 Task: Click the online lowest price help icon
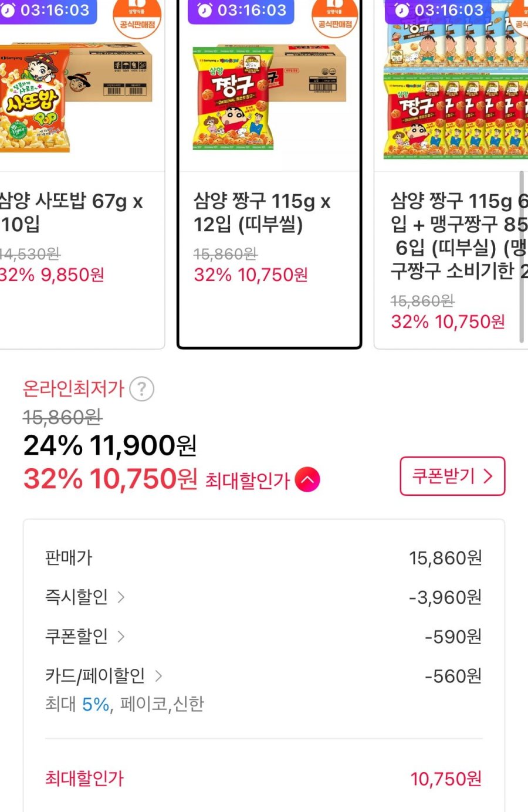point(141,388)
